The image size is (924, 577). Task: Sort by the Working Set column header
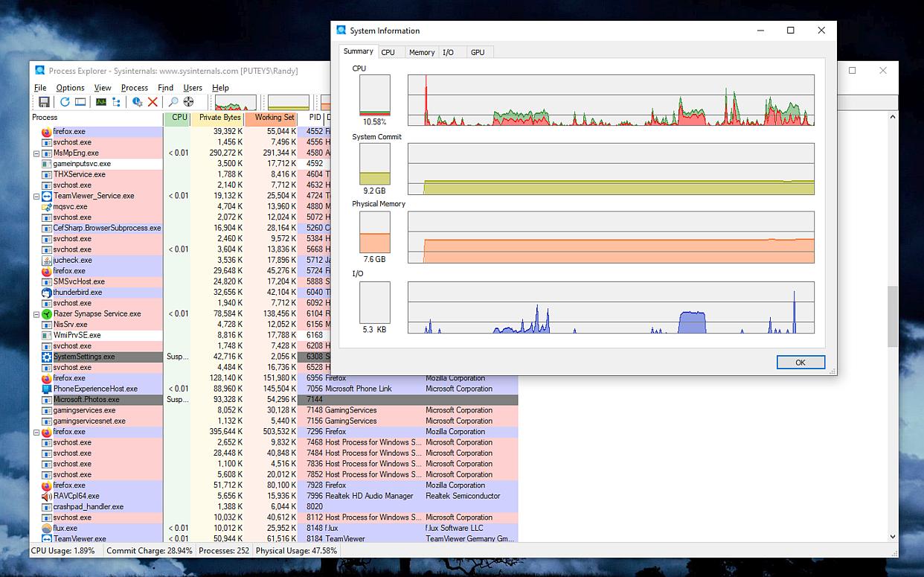tap(271, 118)
